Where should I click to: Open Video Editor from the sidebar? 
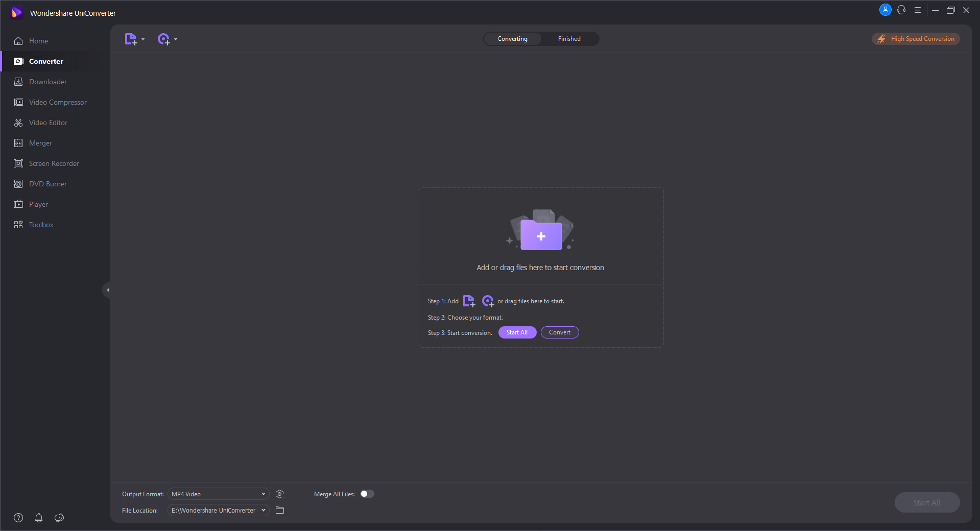[x=48, y=123]
